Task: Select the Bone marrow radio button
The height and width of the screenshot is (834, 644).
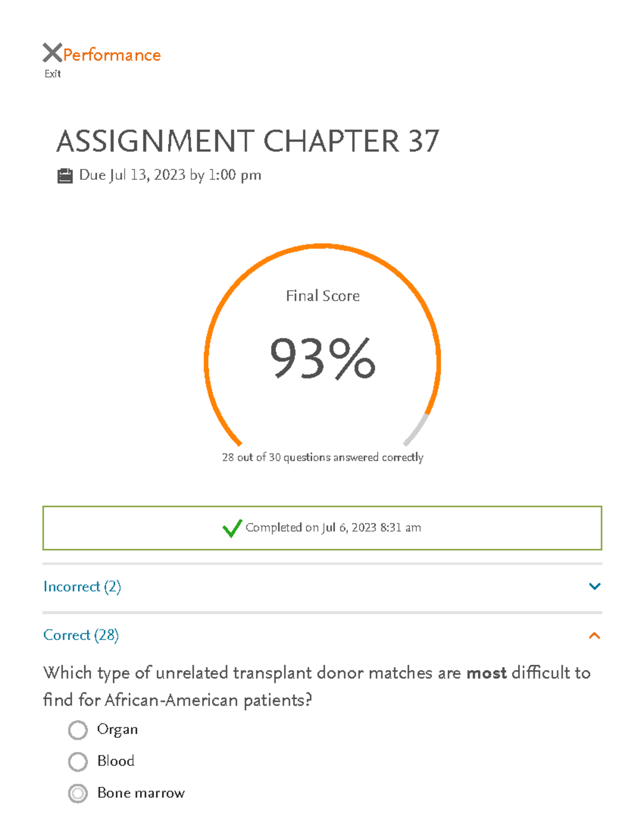Action: coord(78,793)
